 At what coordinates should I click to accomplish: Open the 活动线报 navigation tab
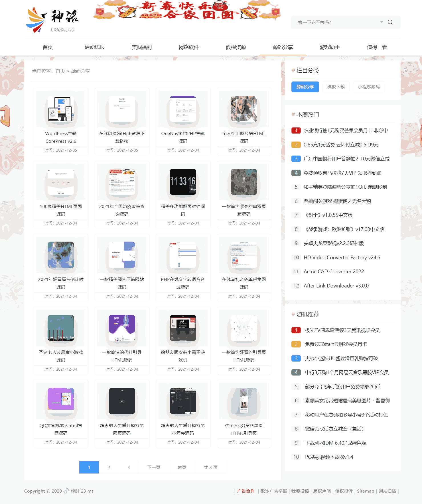click(x=95, y=47)
